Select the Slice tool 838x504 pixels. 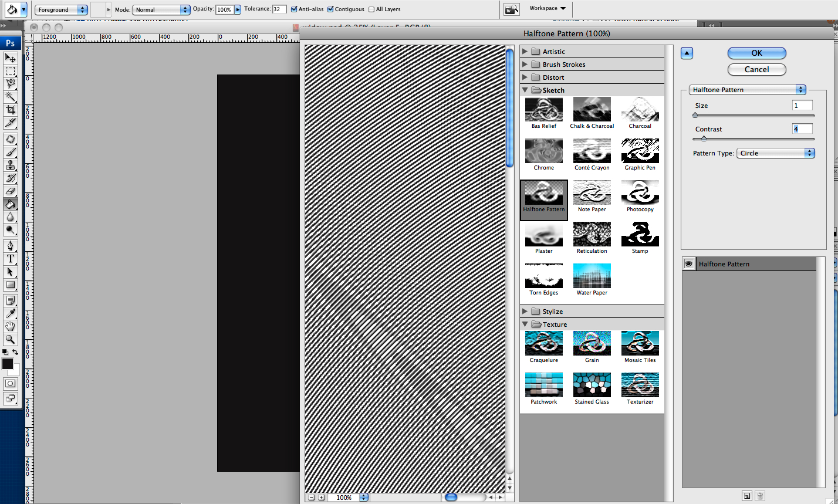click(11, 123)
